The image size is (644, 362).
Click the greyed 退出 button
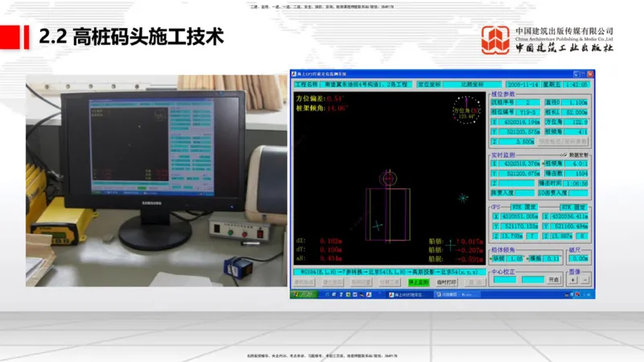point(474,282)
